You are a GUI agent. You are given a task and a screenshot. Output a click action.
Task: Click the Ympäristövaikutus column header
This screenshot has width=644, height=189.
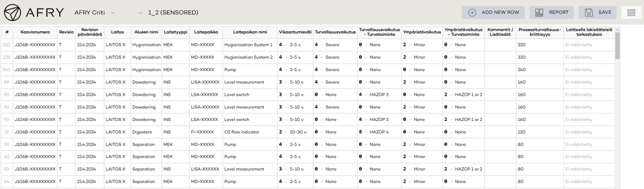click(x=422, y=32)
